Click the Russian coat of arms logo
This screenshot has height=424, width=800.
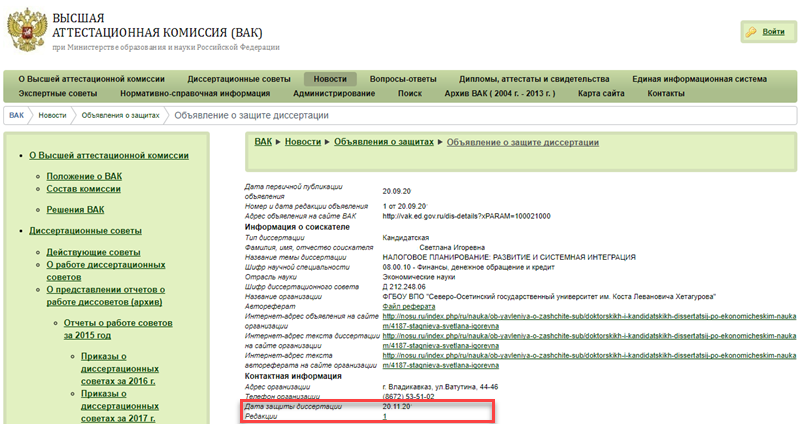26,30
